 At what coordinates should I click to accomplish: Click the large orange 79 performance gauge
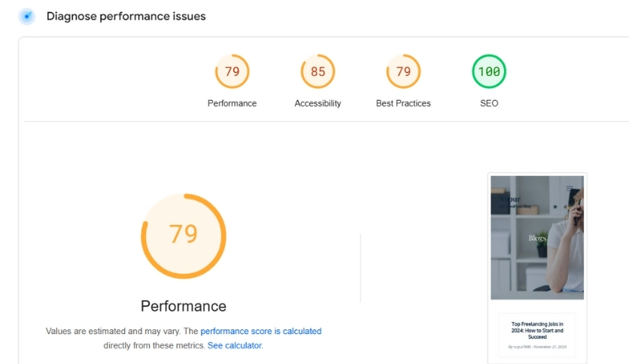pos(184,235)
